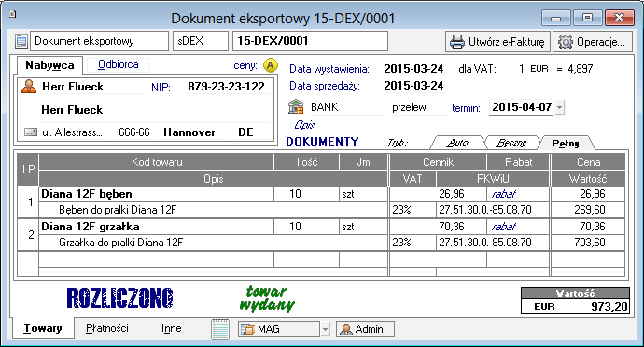
Task: Click the warehouse icon beside MAG
Action: click(247, 329)
